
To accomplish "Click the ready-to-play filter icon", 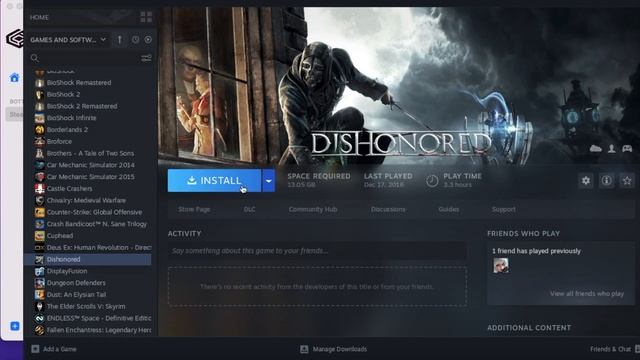I will point(148,40).
